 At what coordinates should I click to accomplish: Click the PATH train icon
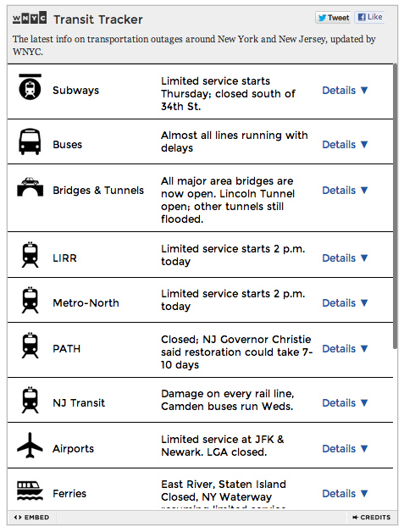coord(30,346)
